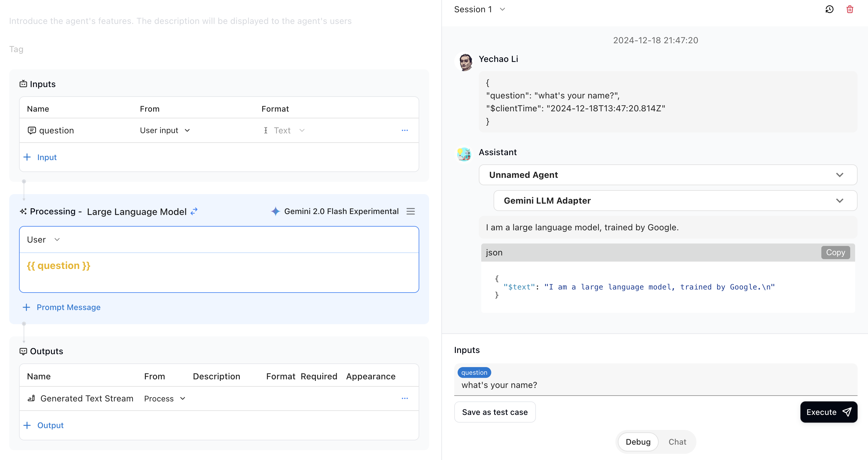Change the User role dropdown

(x=43, y=240)
